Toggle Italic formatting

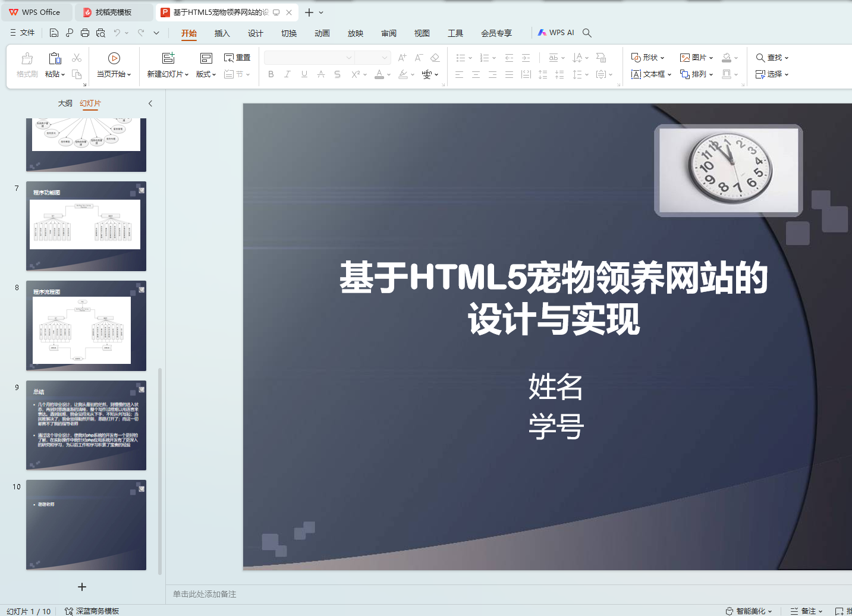tap(287, 74)
